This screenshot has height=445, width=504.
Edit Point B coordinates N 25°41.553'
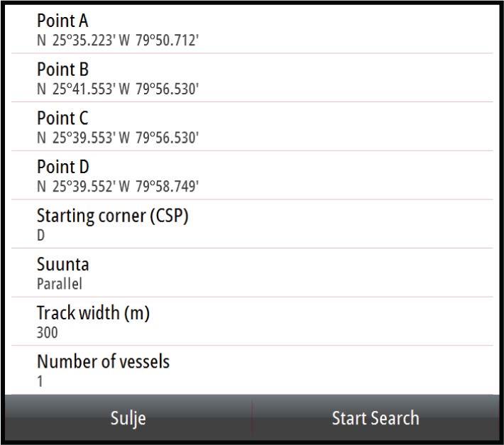point(76,89)
